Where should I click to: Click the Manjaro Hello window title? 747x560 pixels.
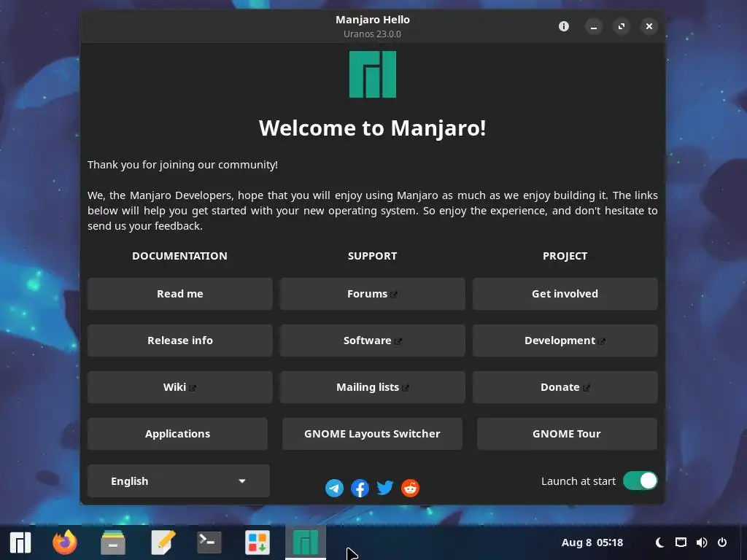pos(373,20)
